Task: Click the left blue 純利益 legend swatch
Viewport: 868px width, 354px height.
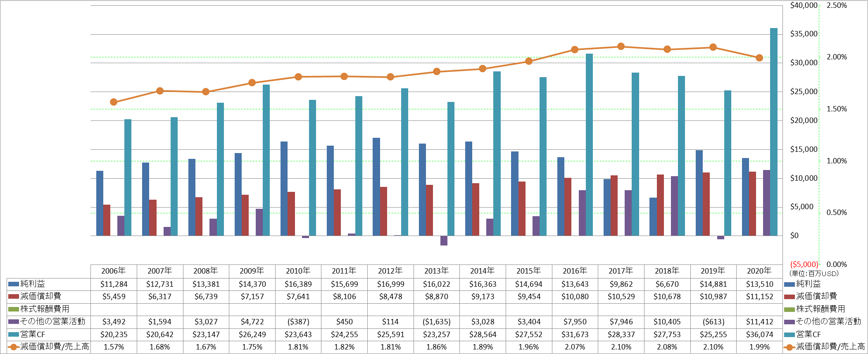Action: 13,284
